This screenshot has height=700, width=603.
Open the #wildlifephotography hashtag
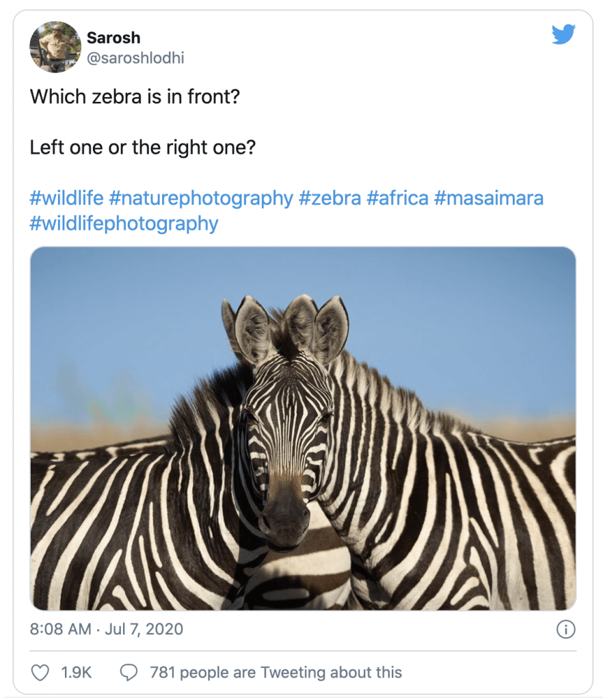(x=124, y=224)
